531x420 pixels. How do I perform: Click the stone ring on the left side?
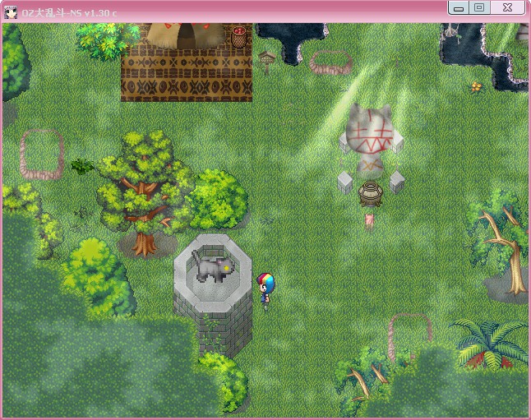pos(42,155)
